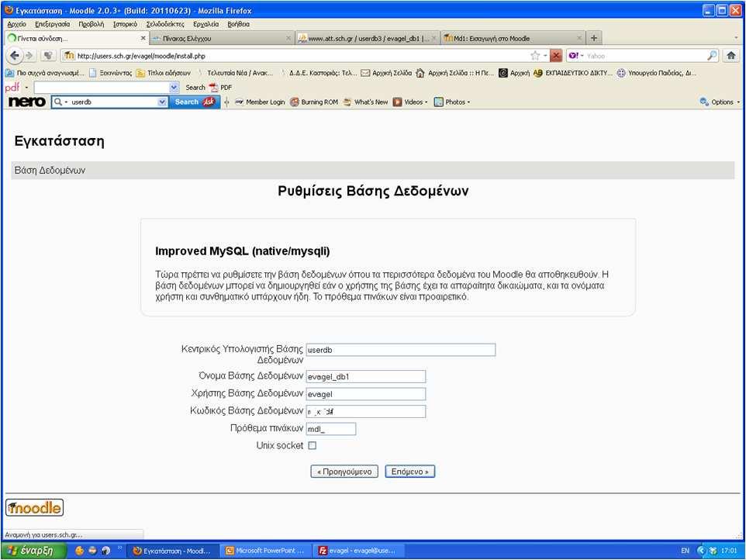Open 'Τελευταία Νέα / Ανακ...' bookmark
This screenshot has width=746, height=560.
tap(235, 73)
